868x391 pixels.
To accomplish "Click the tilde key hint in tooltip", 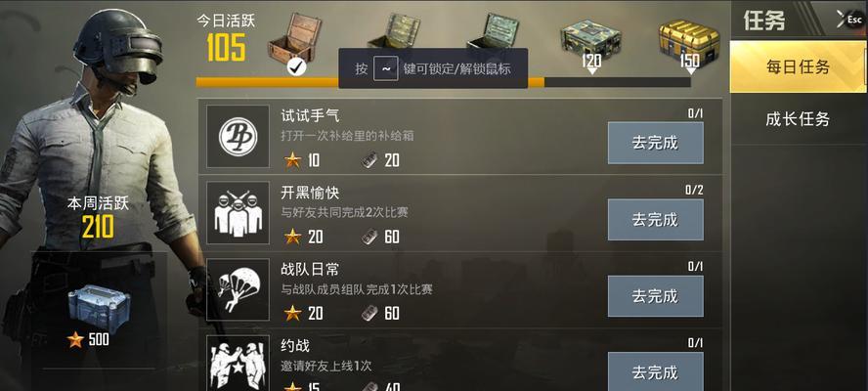I will pos(385,69).
